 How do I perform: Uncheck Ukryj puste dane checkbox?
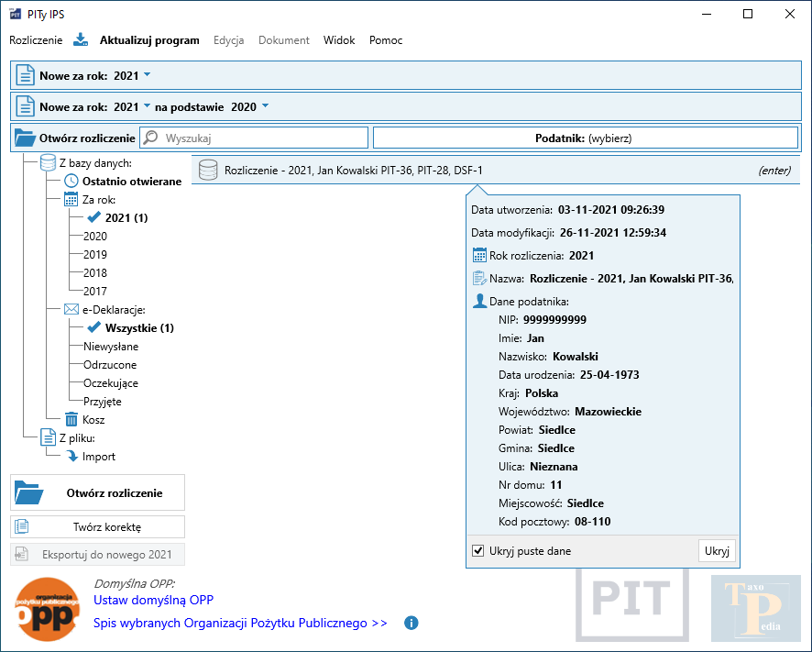click(477, 551)
